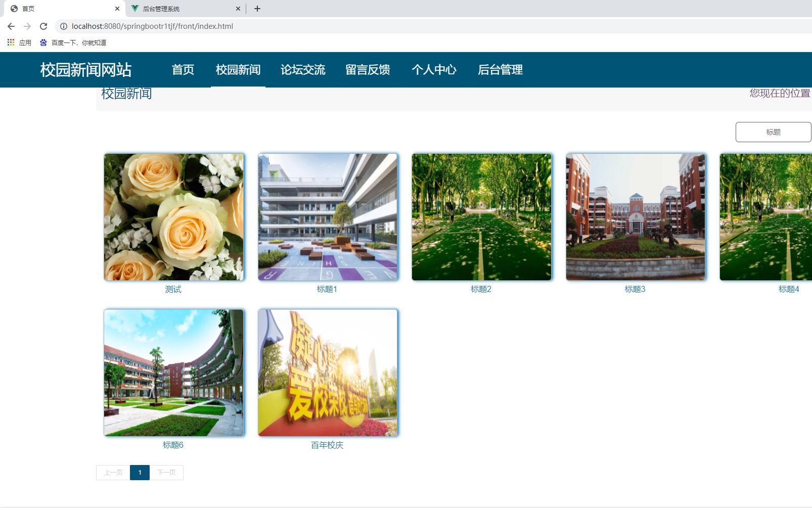Viewport: 812px width, 508px height.
Task: Click the 标题4 news title link
Action: click(789, 289)
